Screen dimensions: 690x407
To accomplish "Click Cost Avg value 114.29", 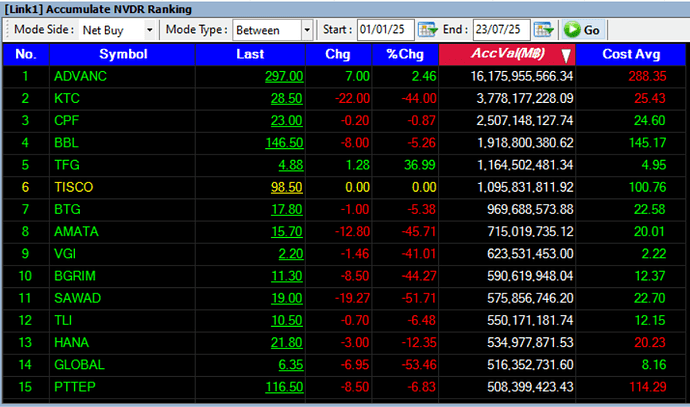I will click(647, 387).
